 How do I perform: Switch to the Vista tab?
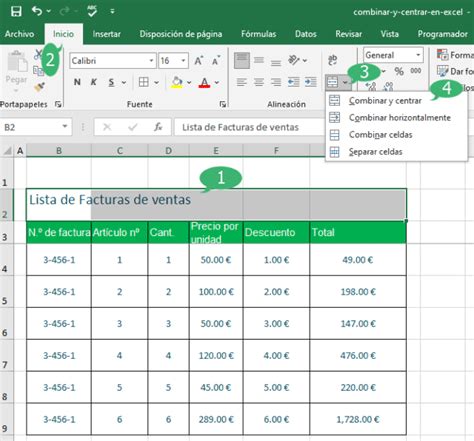[x=390, y=34]
